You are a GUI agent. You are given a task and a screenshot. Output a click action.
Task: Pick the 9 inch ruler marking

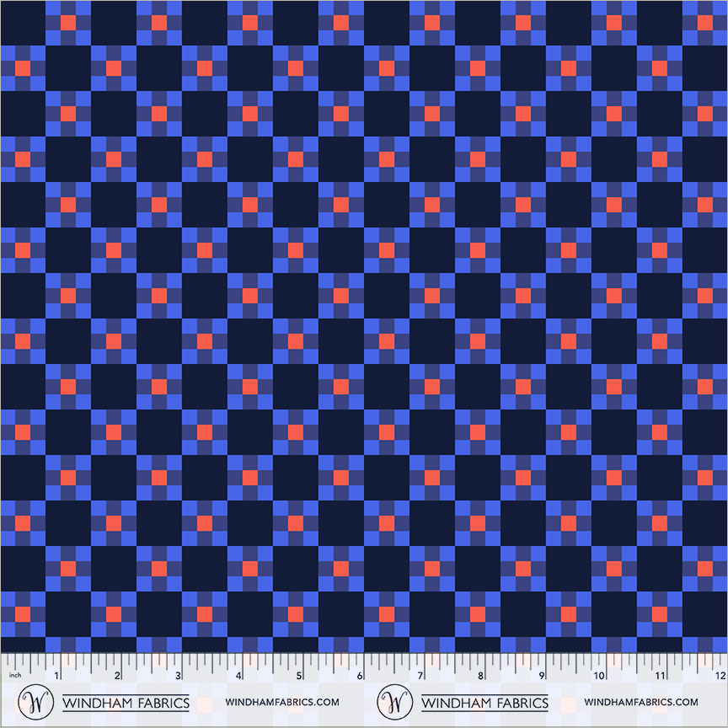click(x=541, y=676)
